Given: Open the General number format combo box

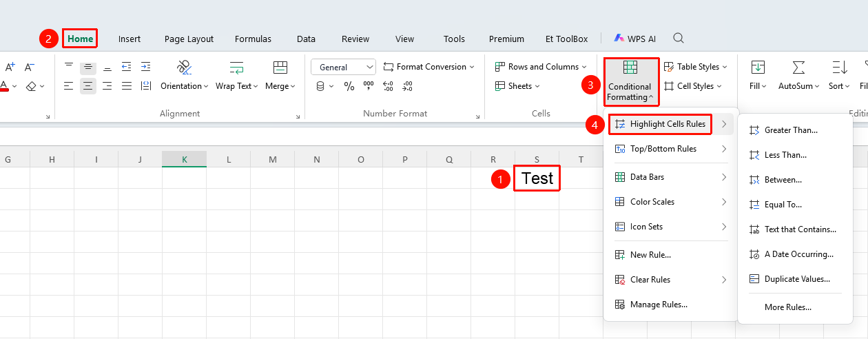Looking at the screenshot, I should point(344,67).
